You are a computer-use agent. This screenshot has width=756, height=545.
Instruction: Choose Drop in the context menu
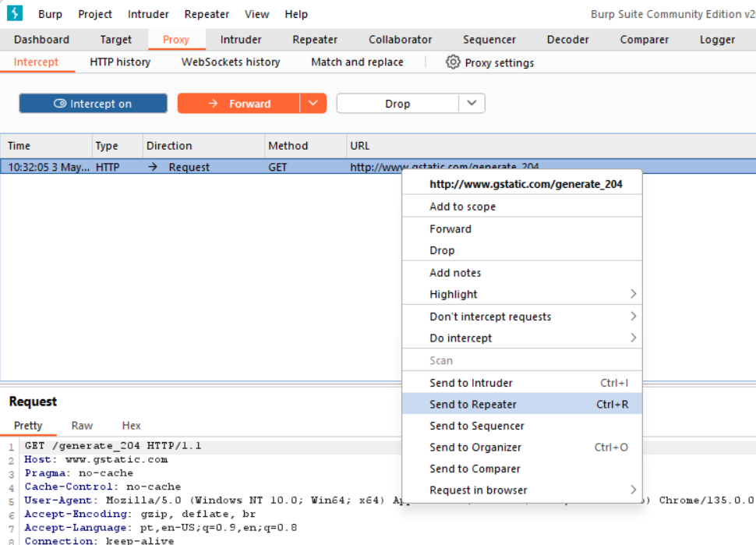click(522, 250)
